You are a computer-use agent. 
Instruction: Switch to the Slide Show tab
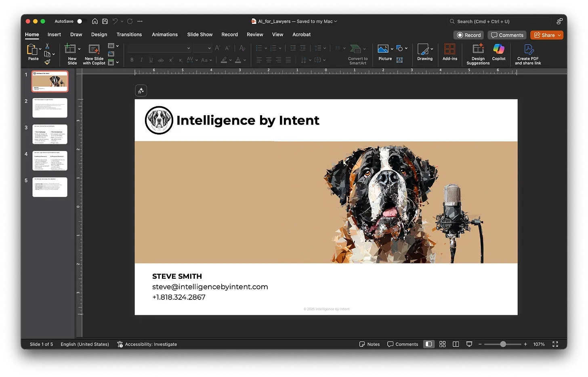tap(199, 35)
